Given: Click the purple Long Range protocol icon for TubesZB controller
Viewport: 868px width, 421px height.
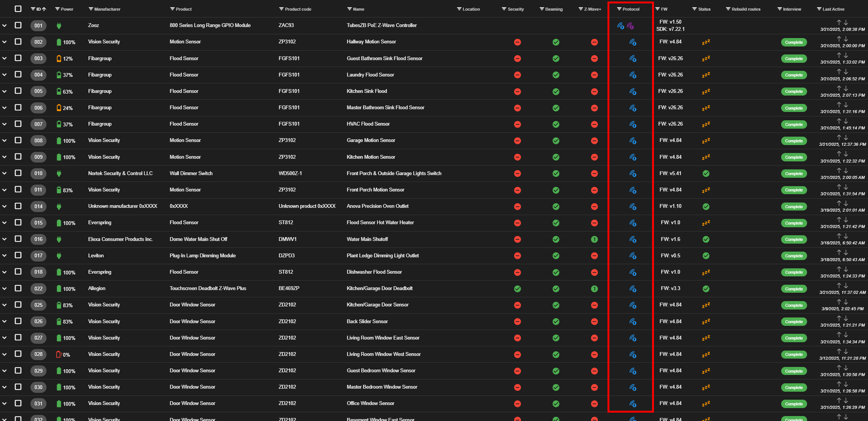Looking at the screenshot, I should pos(630,26).
